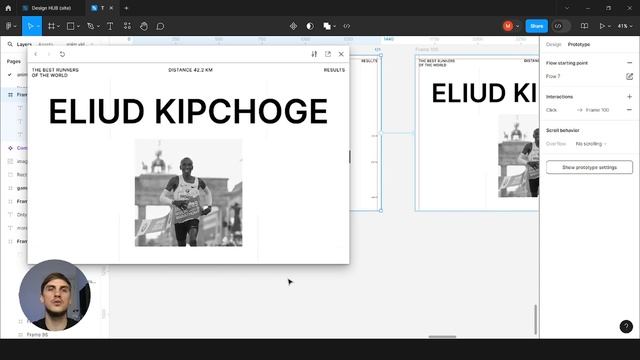
Task: Select the Text tool
Action: 110,26
